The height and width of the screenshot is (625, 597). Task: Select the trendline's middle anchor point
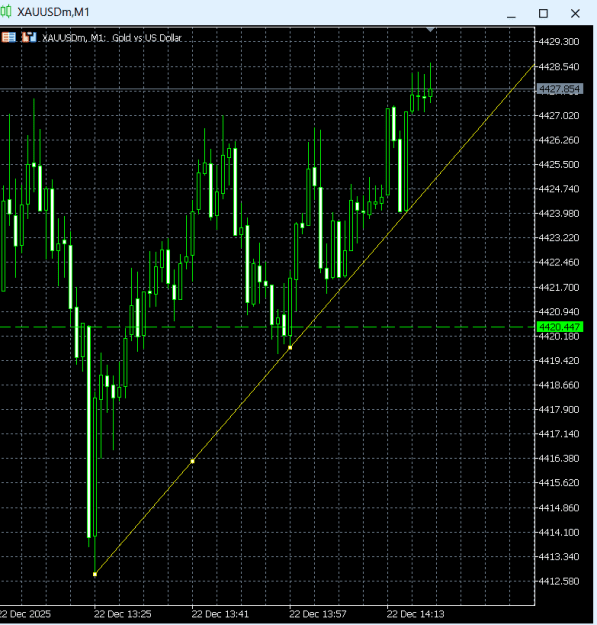point(192,461)
